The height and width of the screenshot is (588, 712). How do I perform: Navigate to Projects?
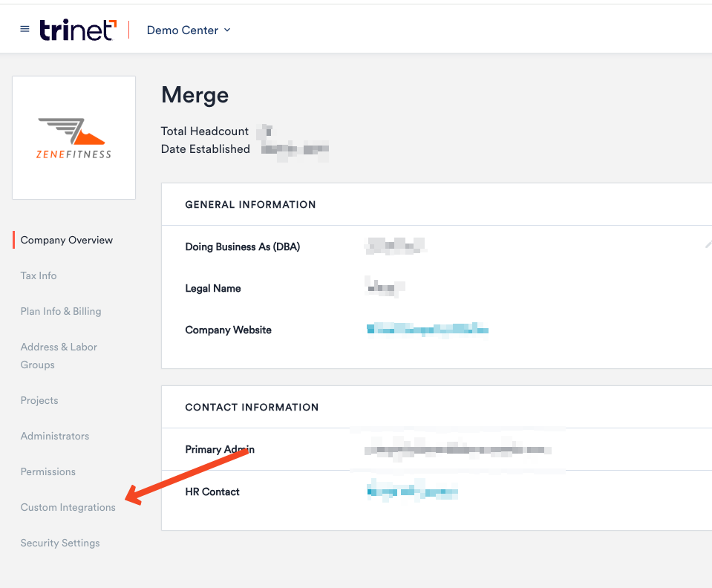coord(39,400)
